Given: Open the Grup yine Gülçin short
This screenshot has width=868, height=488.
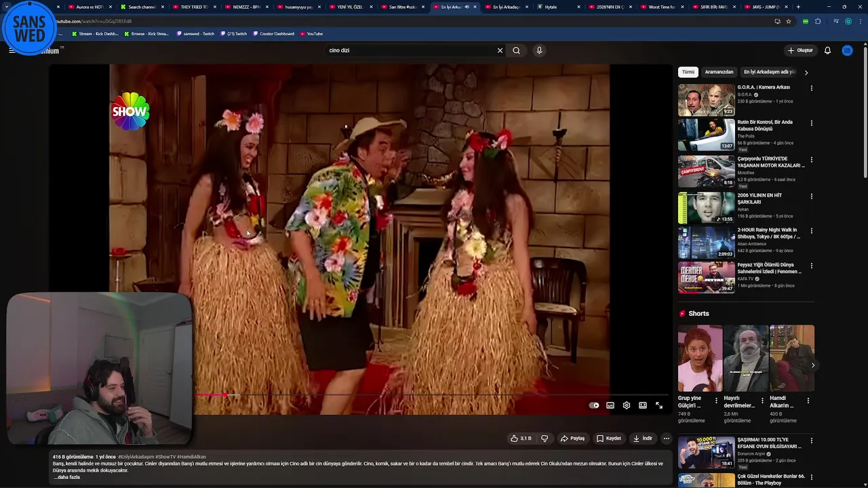Looking at the screenshot, I should [x=700, y=358].
